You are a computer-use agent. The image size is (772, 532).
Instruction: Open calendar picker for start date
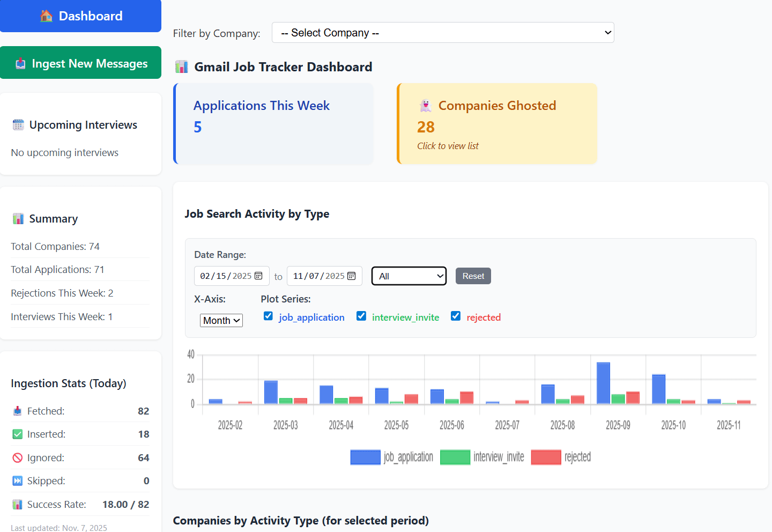(258, 276)
